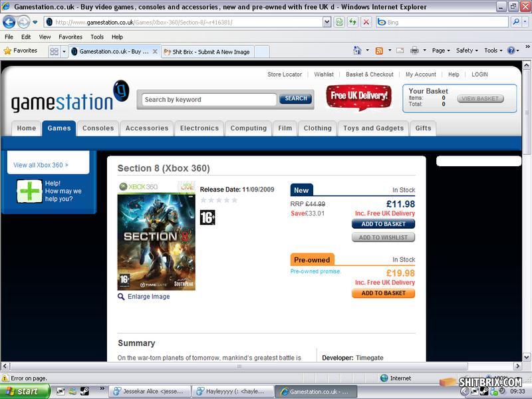Click the gamestation logo
This screenshot has width=532, height=399.
click(x=70, y=97)
